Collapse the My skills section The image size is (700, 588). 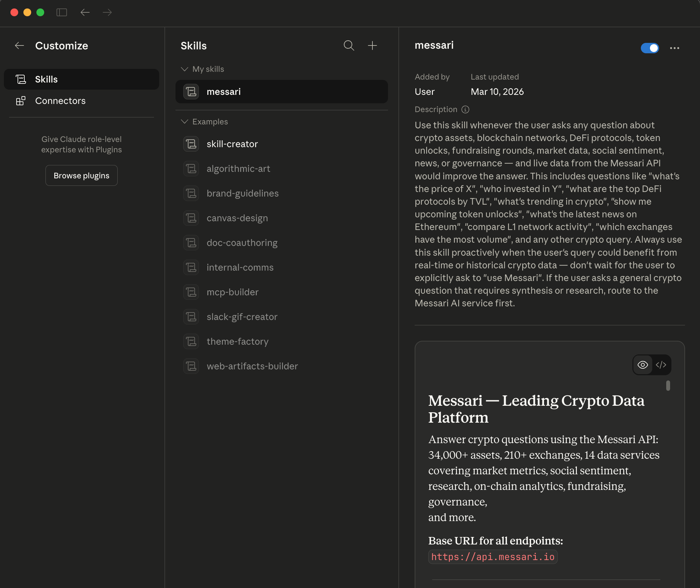[x=184, y=69]
